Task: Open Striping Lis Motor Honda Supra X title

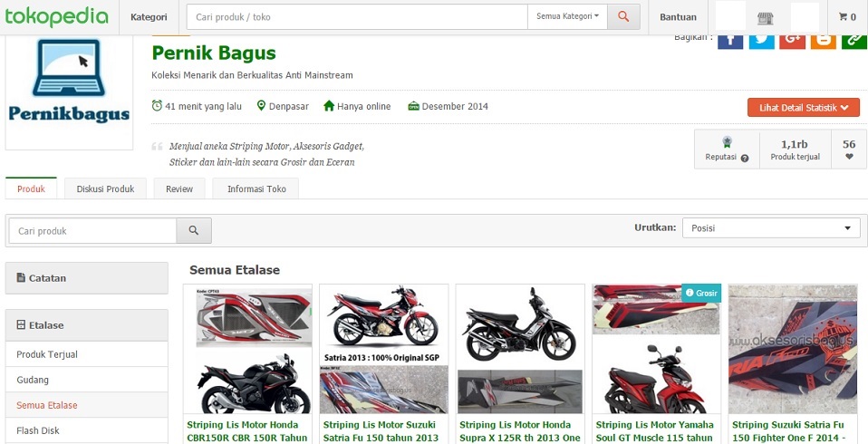Action: tap(520, 431)
